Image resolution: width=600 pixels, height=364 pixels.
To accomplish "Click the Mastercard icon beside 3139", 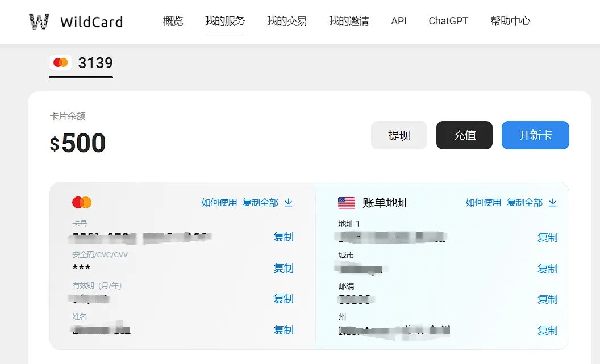I will [x=60, y=62].
